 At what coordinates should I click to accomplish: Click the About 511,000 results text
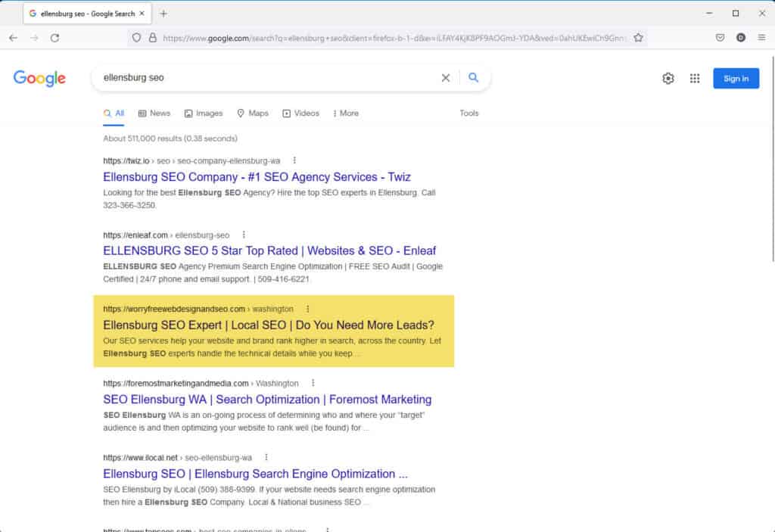(x=170, y=138)
